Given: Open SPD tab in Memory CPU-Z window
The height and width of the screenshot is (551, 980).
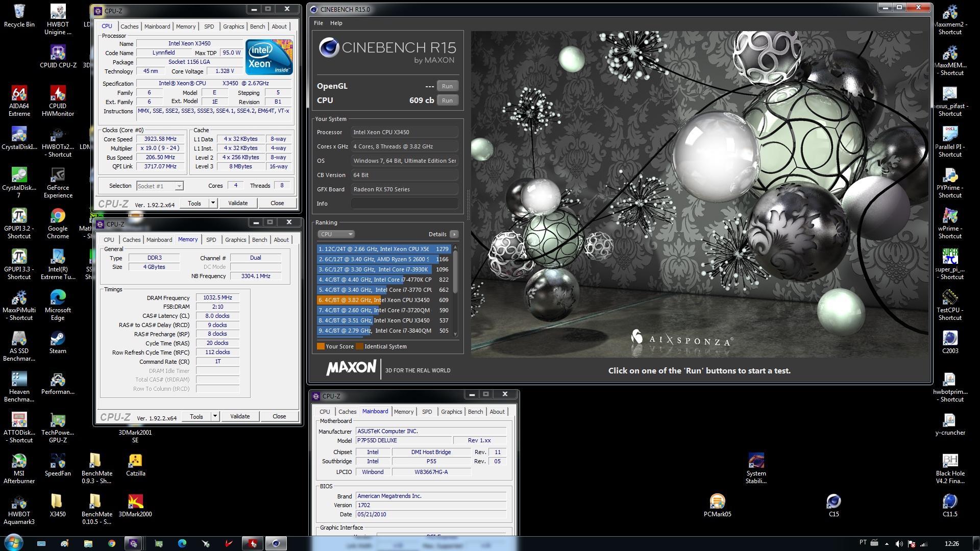Looking at the screenshot, I should pos(211,240).
